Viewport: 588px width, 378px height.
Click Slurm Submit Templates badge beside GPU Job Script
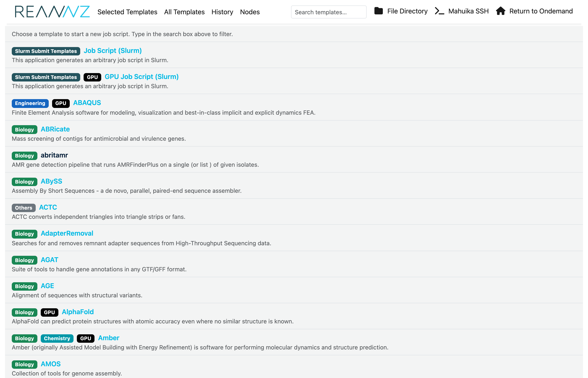(46, 77)
